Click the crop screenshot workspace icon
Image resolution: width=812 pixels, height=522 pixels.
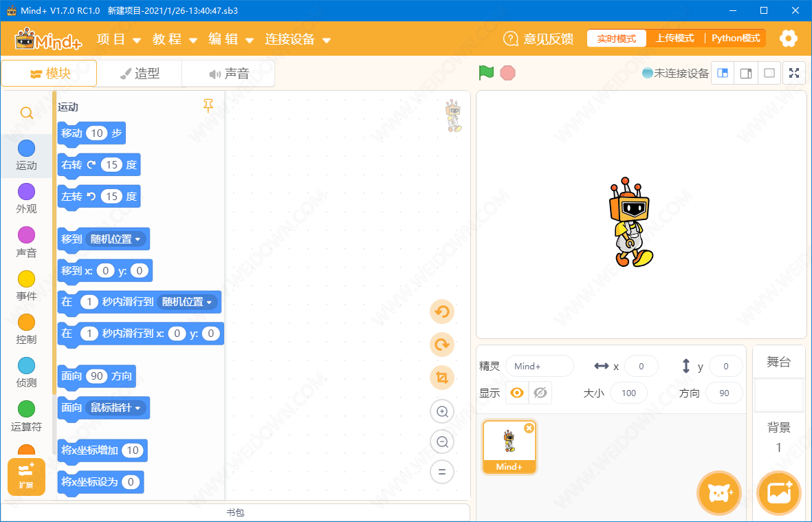(441, 378)
